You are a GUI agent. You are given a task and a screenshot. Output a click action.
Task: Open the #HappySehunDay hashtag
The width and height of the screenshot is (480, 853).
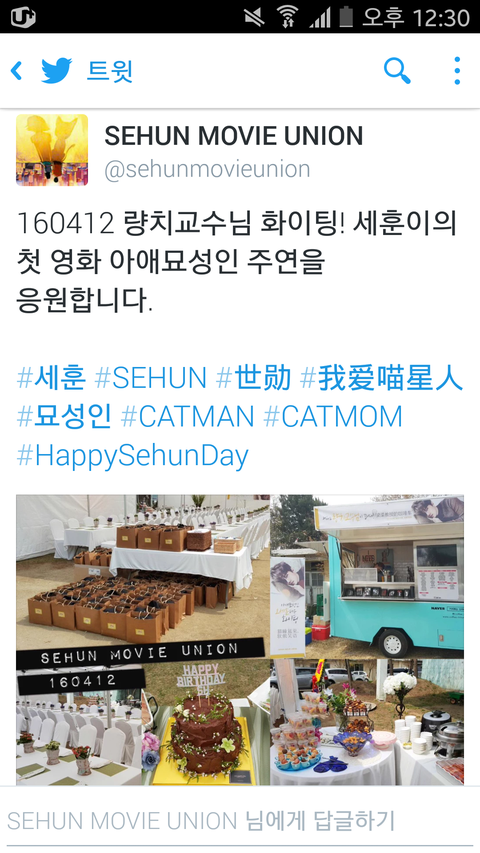tap(132, 456)
